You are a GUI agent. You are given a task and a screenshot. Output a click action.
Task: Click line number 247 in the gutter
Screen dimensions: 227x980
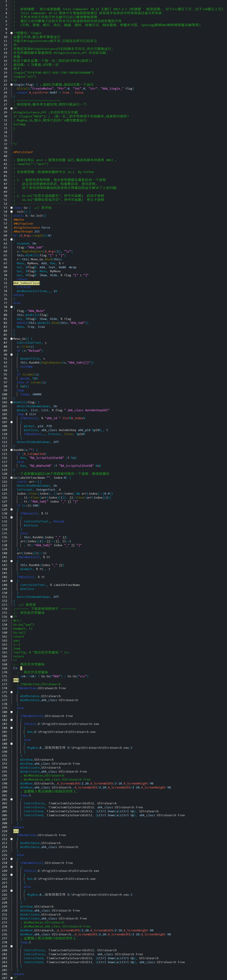[x=5, y=978]
